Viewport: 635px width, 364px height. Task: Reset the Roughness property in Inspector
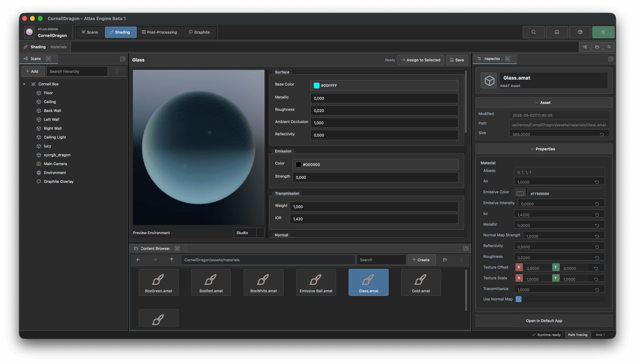pos(597,257)
